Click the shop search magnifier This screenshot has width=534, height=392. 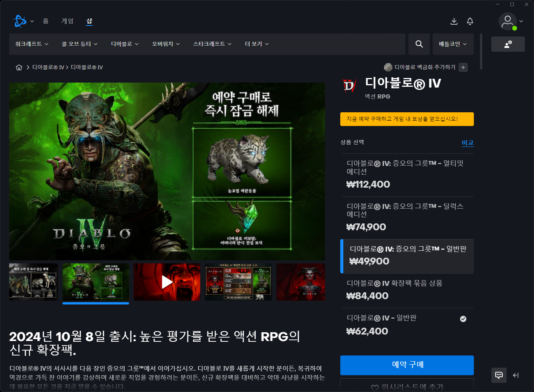419,44
